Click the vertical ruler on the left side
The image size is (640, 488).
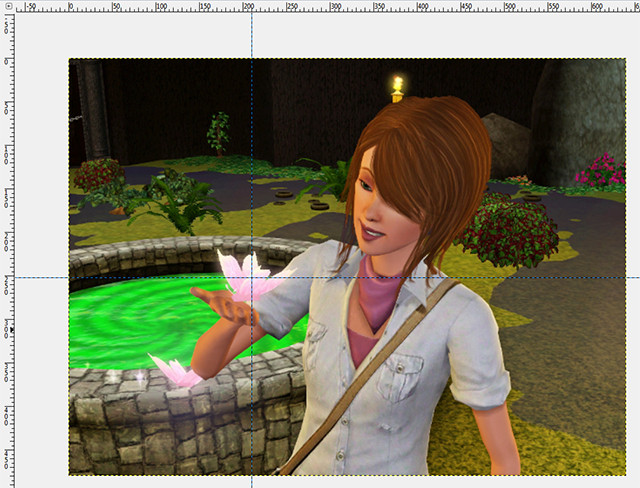pos(8,251)
